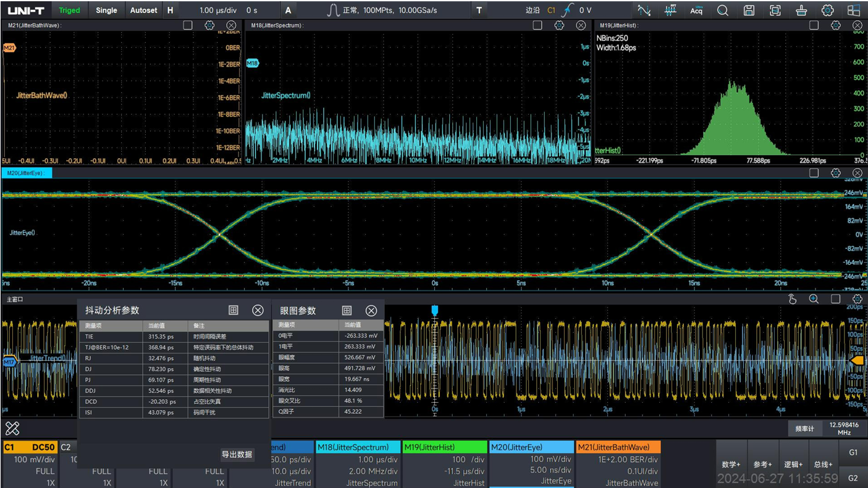Image resolution: width=868 pixels, height=488 pixels.
Task: Expand the Reference+ (参考+) menu
Action: [762, 465]
